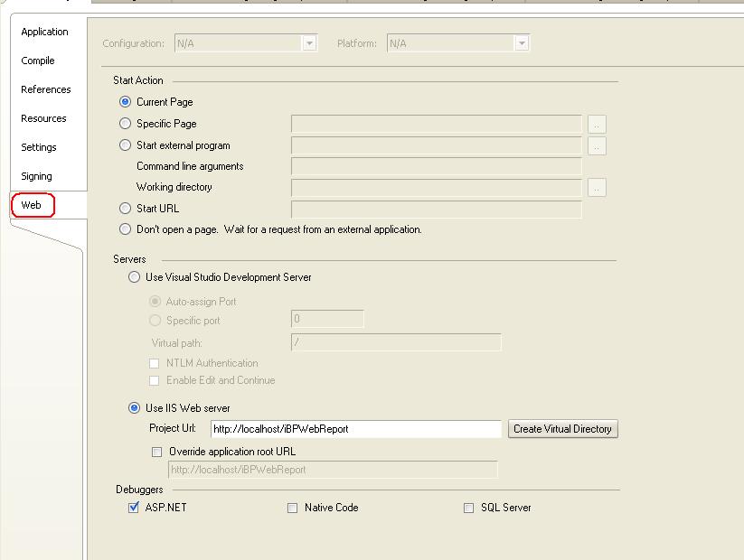Click Create Virtual Directory button
744x560 pixels.
click(x=562, y=429)
